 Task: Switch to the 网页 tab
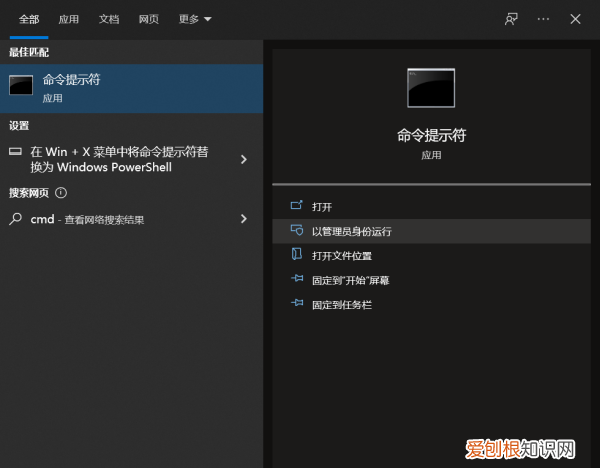click(x=149, y=19)
